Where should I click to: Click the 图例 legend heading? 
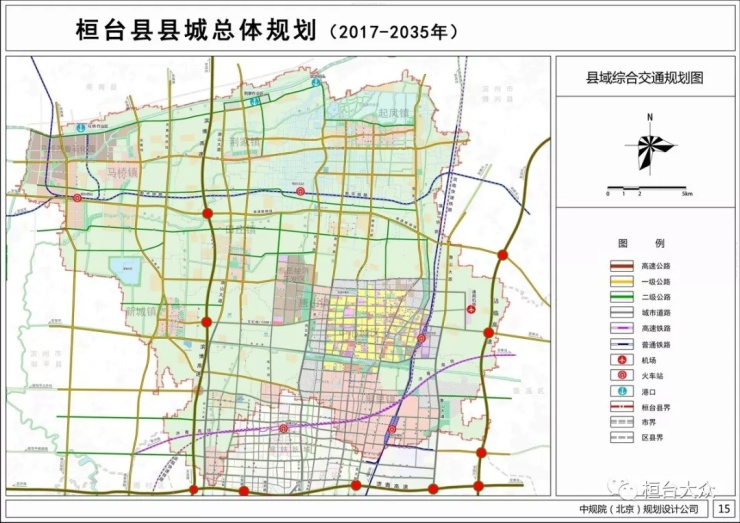tap(641, 243)
